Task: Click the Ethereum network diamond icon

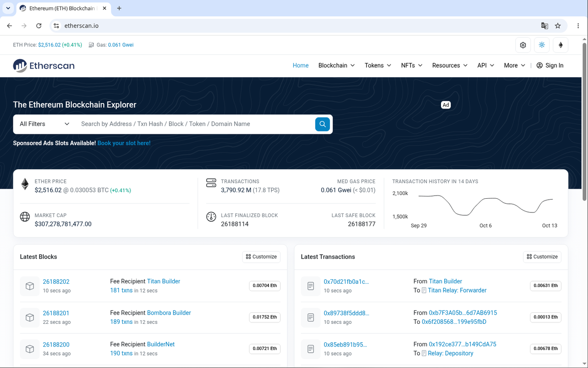Action: [560, 45]
